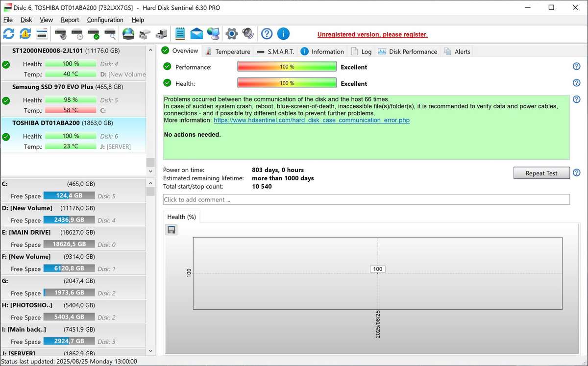This screenshot has width=588, height=366.
Task: Click the speaker sound icon in toolbar
Action: pos(248,34)
